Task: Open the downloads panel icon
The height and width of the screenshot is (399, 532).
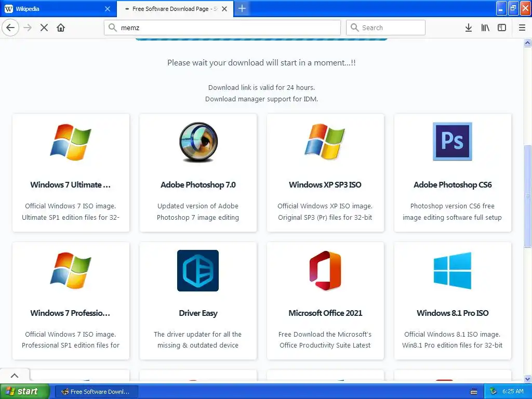Action: 469,28
